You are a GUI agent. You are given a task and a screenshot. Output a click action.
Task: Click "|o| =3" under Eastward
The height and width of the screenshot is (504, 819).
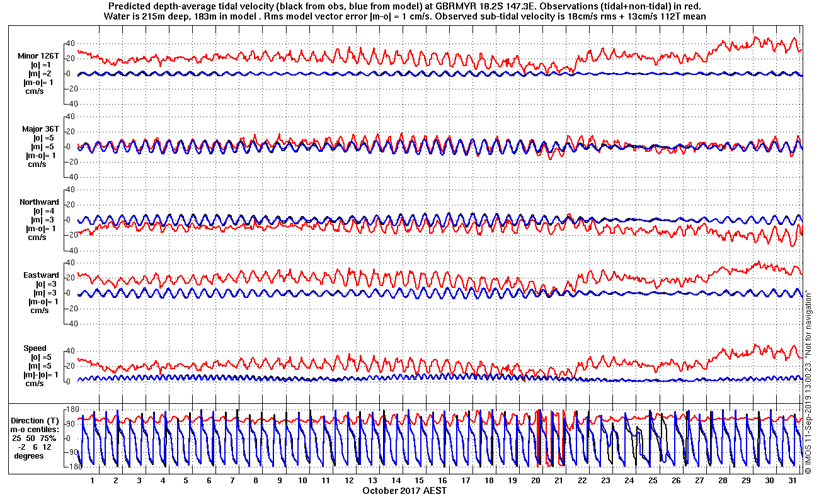click(x=46, y=284)
